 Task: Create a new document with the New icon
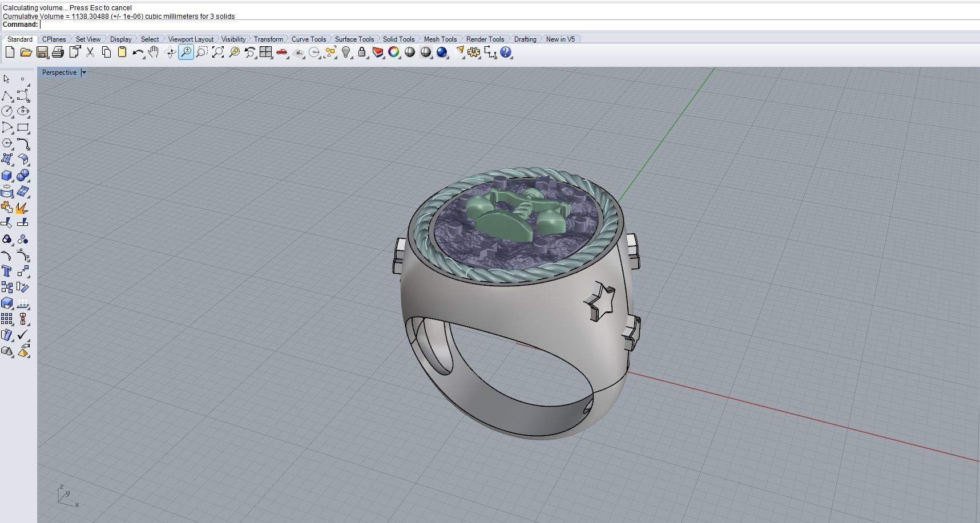coord(10,52)
